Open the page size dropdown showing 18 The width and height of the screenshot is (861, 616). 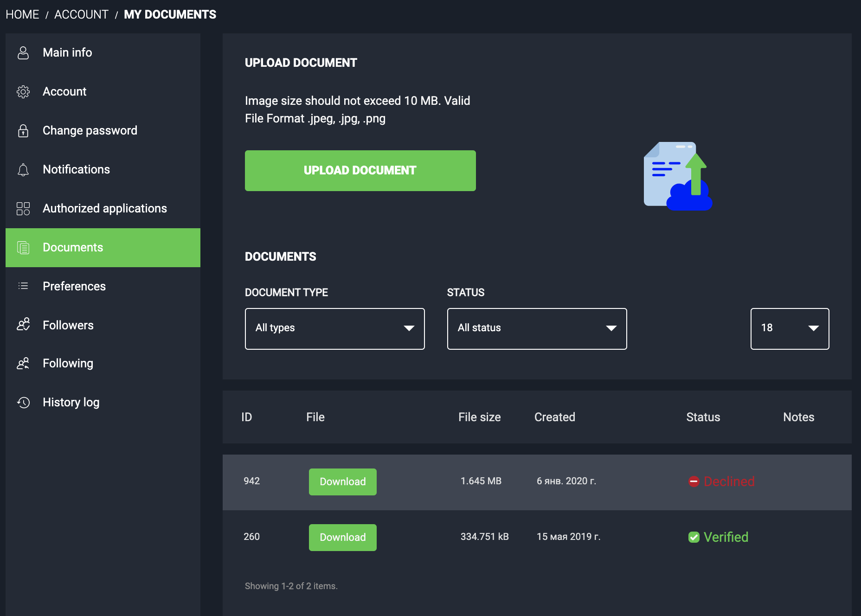pyautogui.click(x=790, y=328)
